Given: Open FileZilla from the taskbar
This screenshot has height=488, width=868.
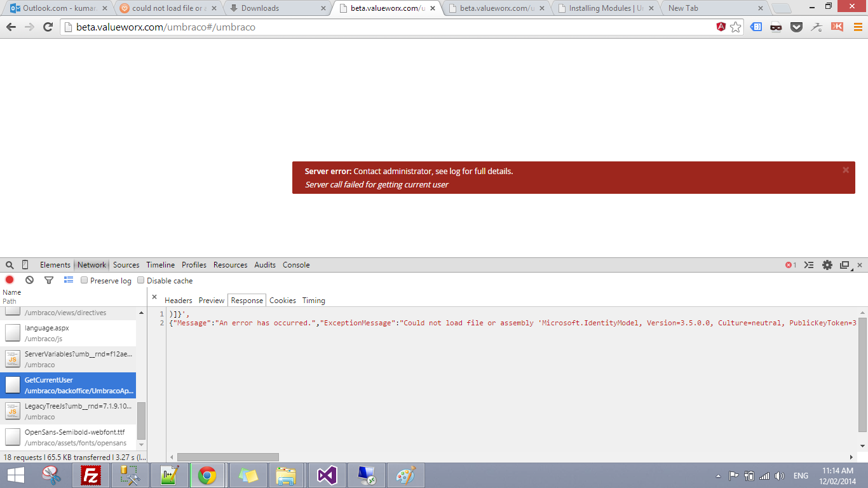Looking at the screenshot, I should click(x=91, y=475).
